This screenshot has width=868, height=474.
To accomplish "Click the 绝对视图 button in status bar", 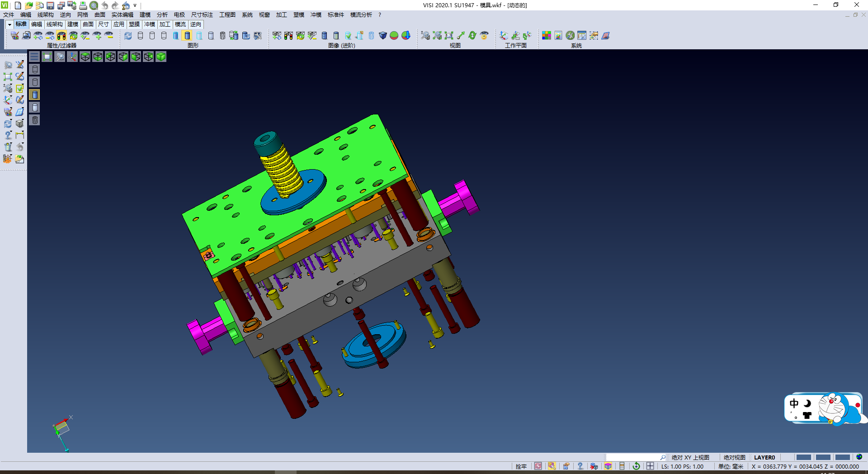I will pyautogui.click(x=734, y=457).
